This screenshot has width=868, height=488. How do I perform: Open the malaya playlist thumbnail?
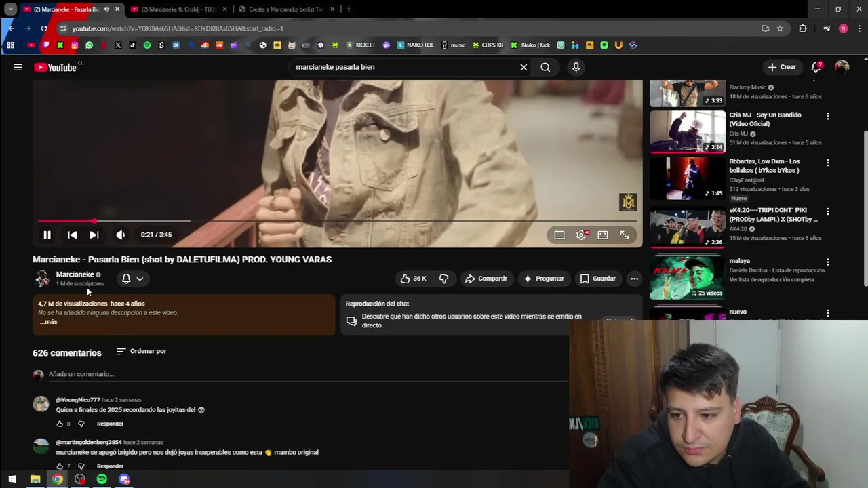(688, 277)
